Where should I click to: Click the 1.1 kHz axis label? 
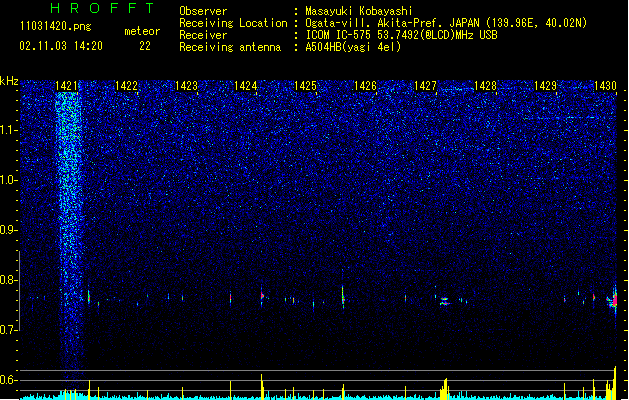[9, 130]
